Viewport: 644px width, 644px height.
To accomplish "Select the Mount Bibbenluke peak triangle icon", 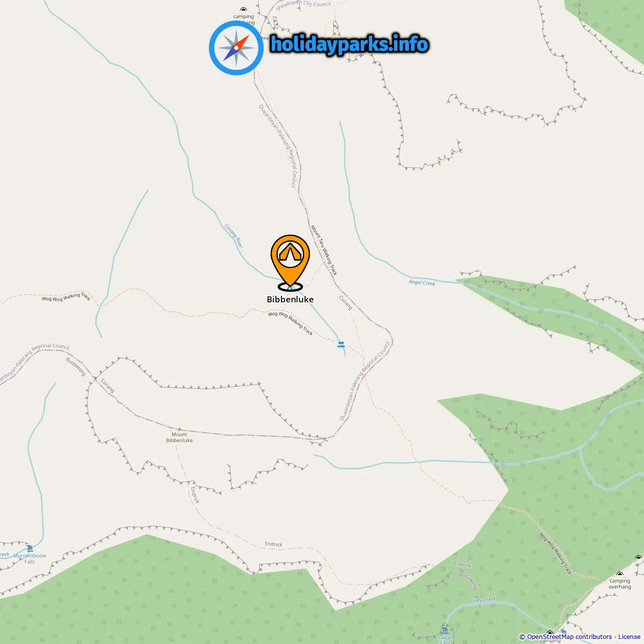I will point(180,429).
